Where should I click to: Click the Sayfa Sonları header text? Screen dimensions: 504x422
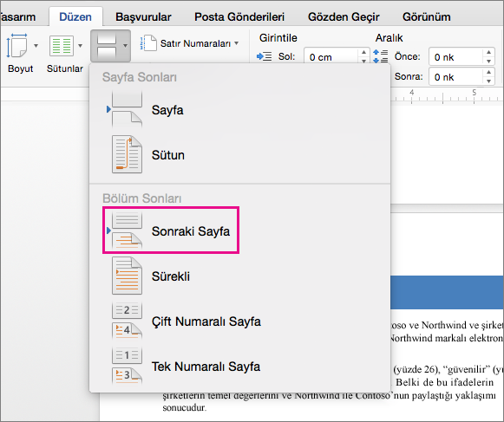click(x=140, y=77)
